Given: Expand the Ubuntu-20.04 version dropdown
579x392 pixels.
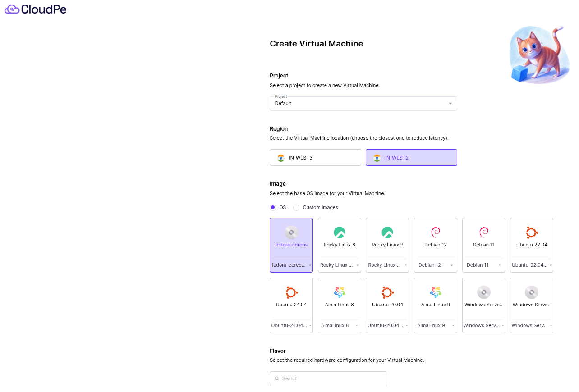Looking at the screenshot, I should [x=387, y=325].
